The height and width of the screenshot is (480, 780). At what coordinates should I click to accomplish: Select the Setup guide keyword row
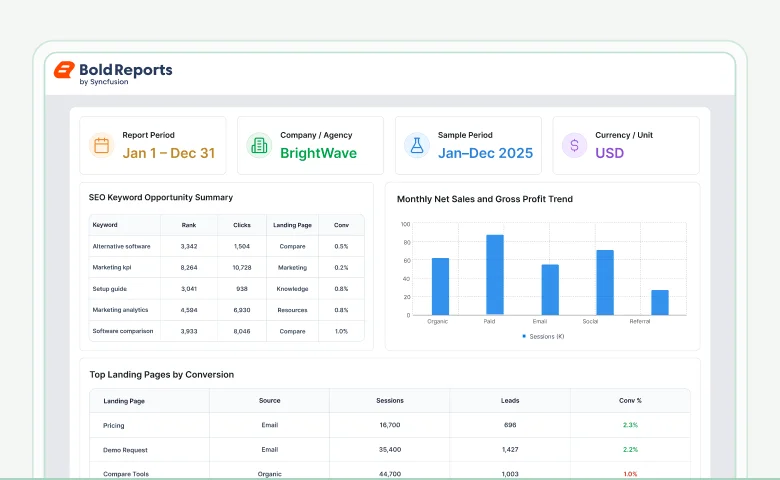226,288
